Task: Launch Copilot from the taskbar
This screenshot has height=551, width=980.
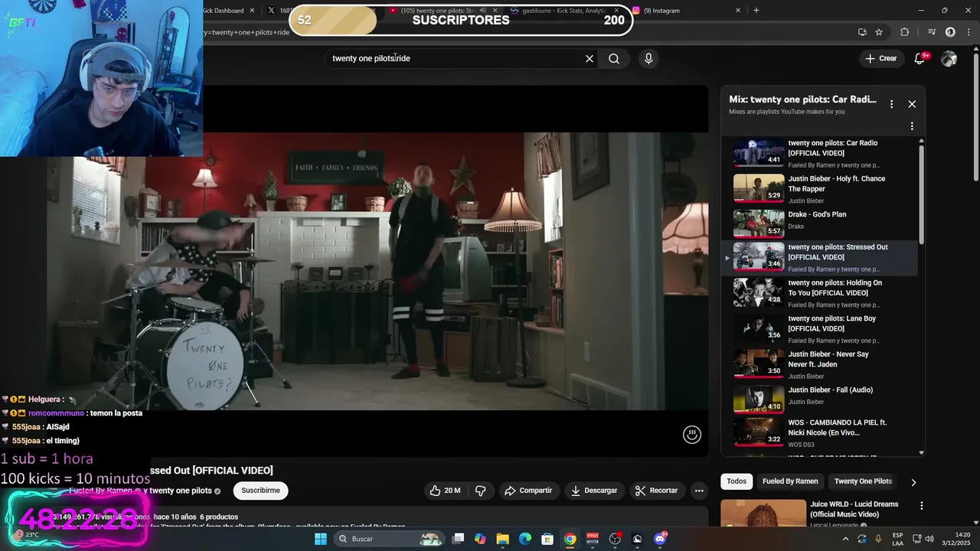Action: pyautogui.click(x=480, y=539)
